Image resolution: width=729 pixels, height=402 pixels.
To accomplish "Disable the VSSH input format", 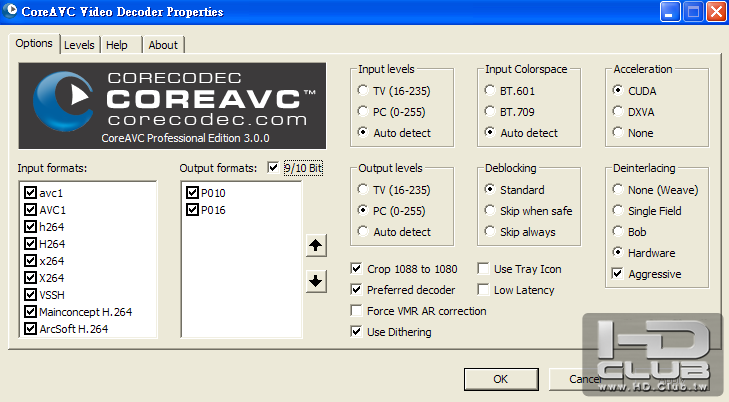I will click(31, 295).
